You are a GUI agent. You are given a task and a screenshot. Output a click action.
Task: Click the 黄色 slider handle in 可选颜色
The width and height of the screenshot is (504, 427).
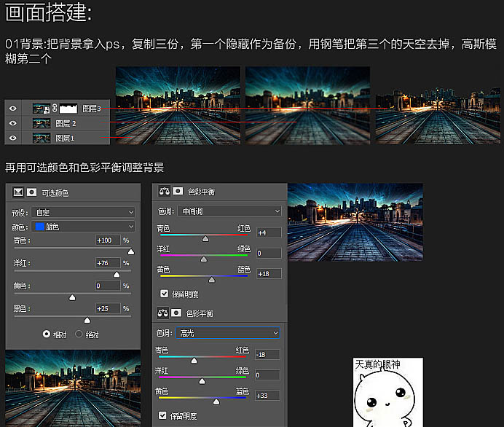click(72, 297)
